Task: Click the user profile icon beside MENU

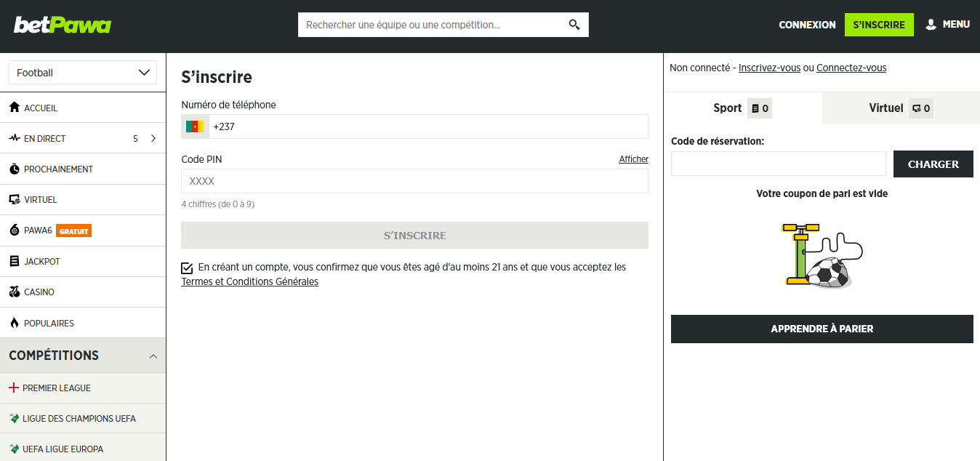Action: coord(931,25)
